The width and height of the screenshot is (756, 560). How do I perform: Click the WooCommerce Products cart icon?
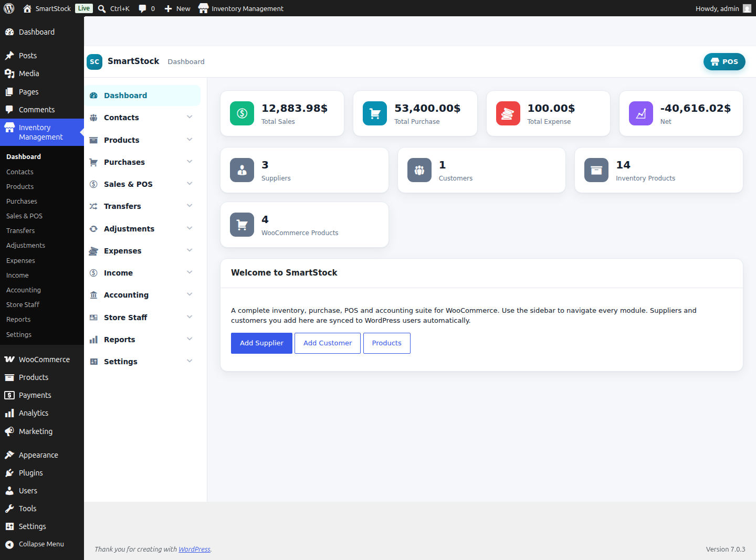click(242, 225)
